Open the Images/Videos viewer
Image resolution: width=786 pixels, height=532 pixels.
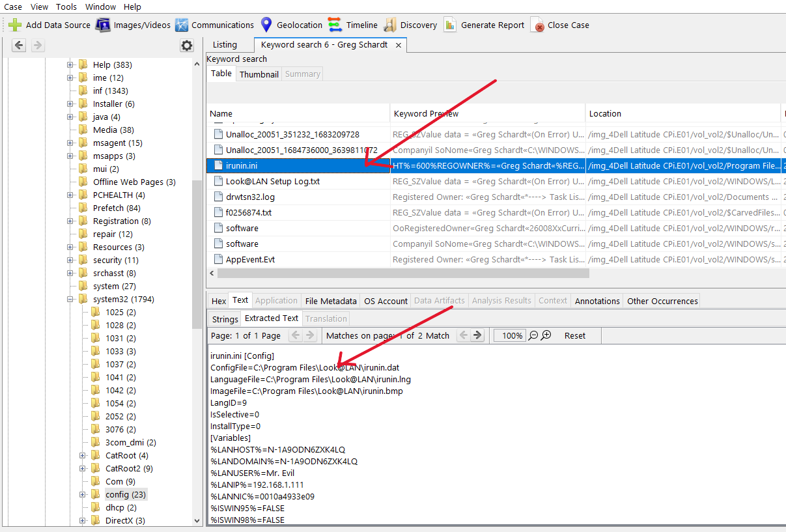[x=103, y=25]
